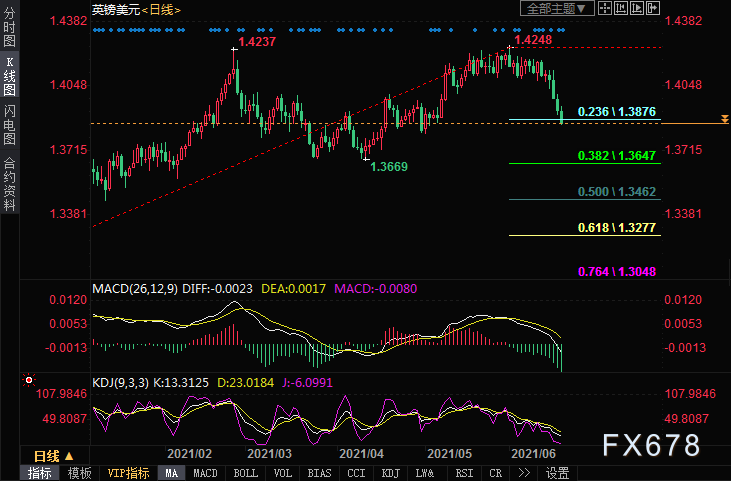Toggle the crosshair cursor icon

click(x=605, y=8)
